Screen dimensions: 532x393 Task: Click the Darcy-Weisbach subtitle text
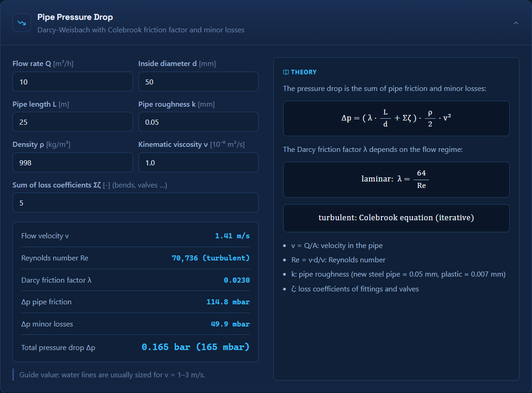(141, 30)
